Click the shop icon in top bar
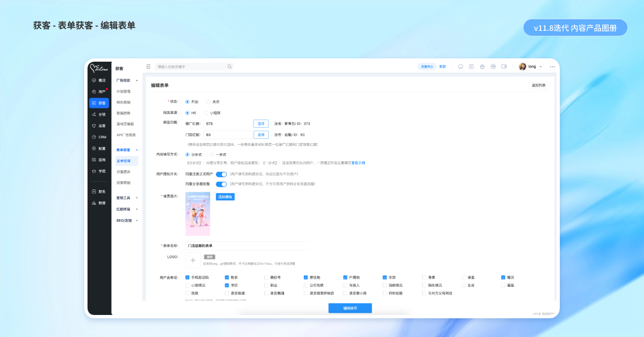The height and width of the screenshot is (337, 644). pos(482,67)
